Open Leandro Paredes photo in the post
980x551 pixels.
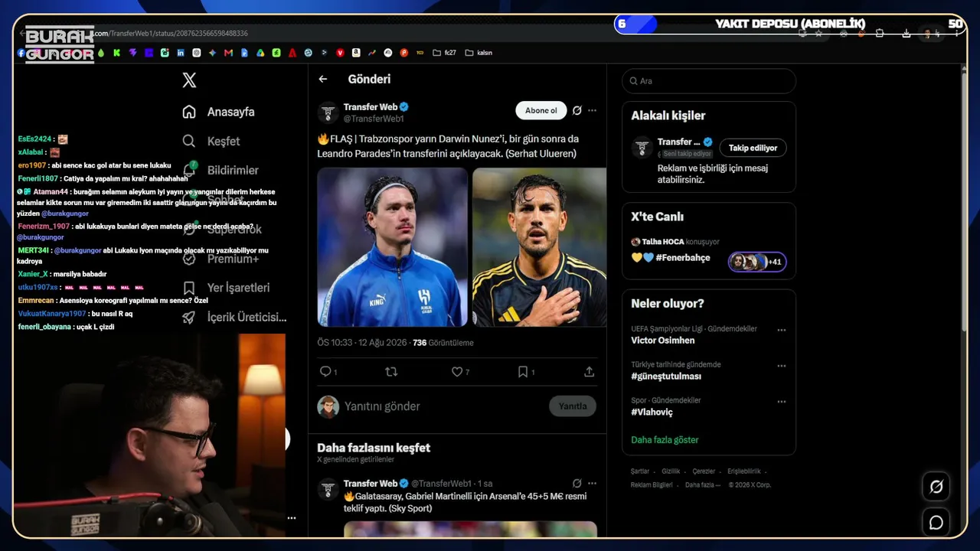pyautogui.click(x=539, y=247)
